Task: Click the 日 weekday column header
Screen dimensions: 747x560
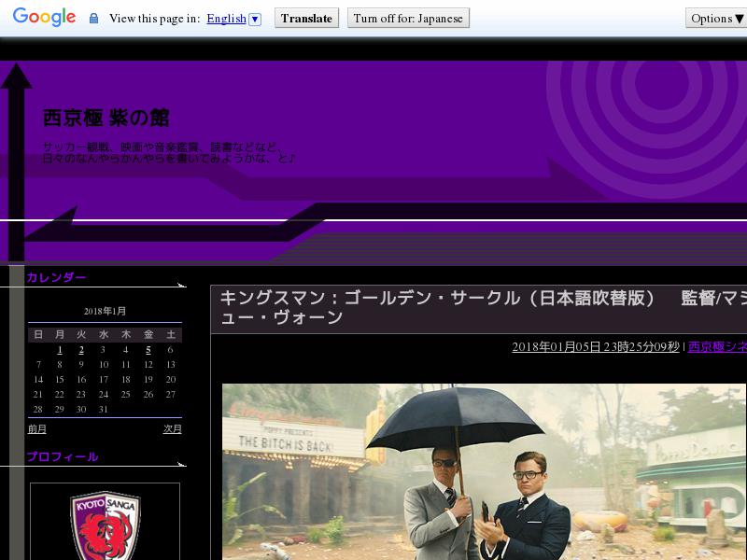Action: click(x=38, y=335)
